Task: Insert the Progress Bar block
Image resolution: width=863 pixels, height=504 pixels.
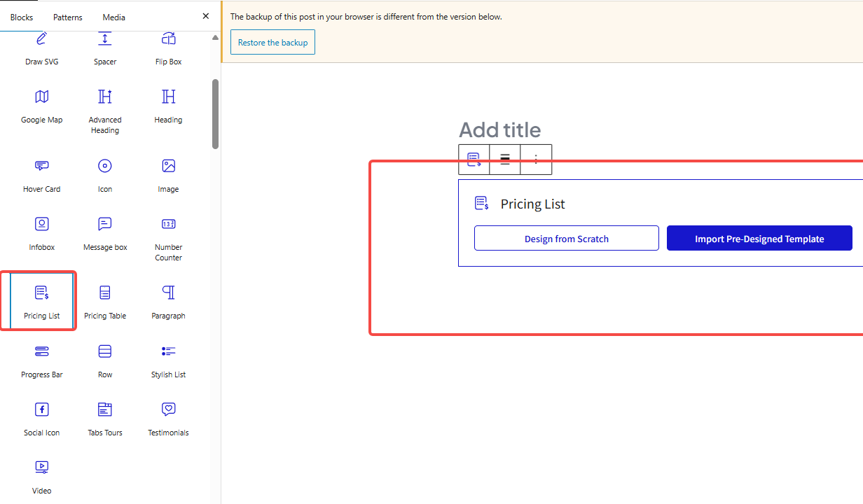Action: pos(42,361)
